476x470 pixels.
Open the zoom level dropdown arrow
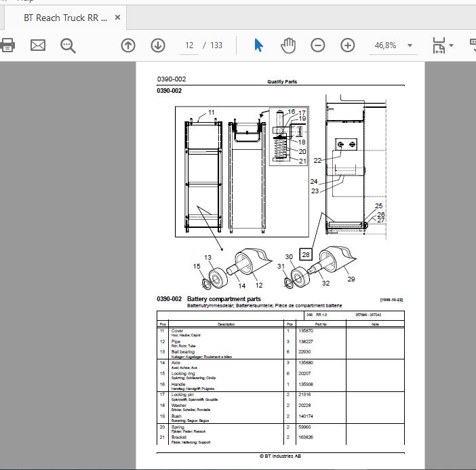[410, 45]
